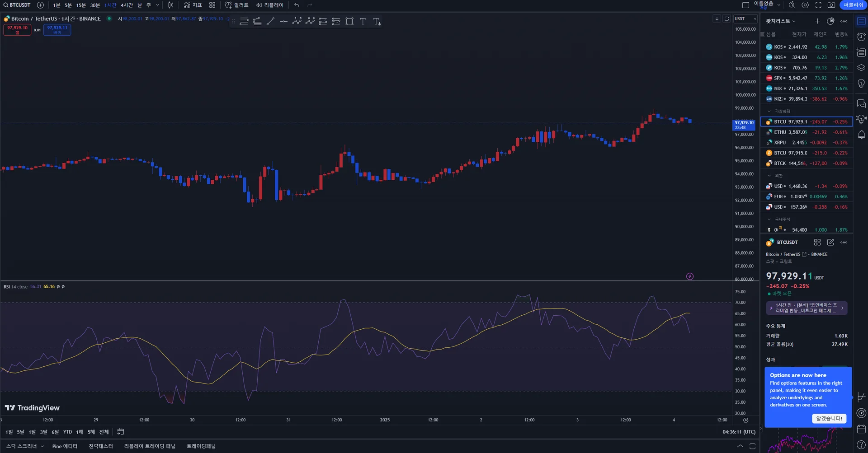Enter fullscreen mode
868x453 pixels.
(818, 5)
